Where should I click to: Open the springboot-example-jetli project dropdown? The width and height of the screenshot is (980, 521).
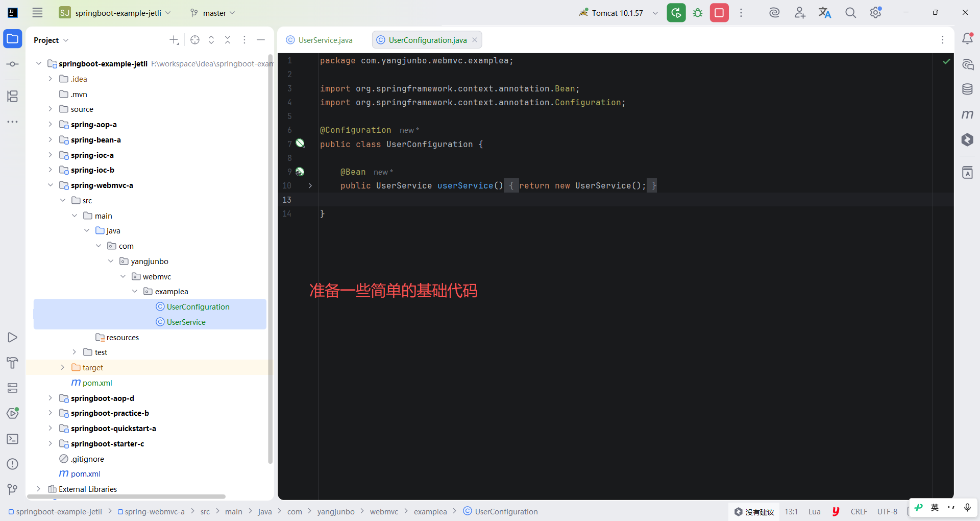tap(115, 13)
